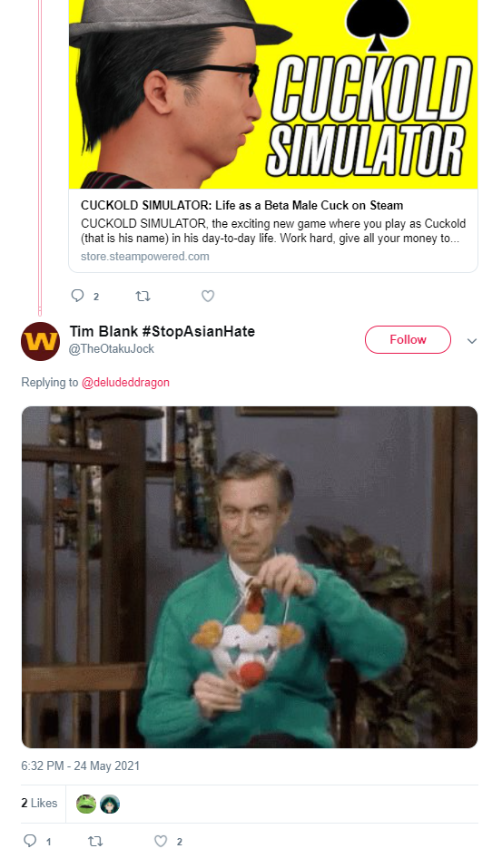Retweet the Cuckold Simulator link tweet
Viewport: 502px width, 868px height.
point(143,297)
